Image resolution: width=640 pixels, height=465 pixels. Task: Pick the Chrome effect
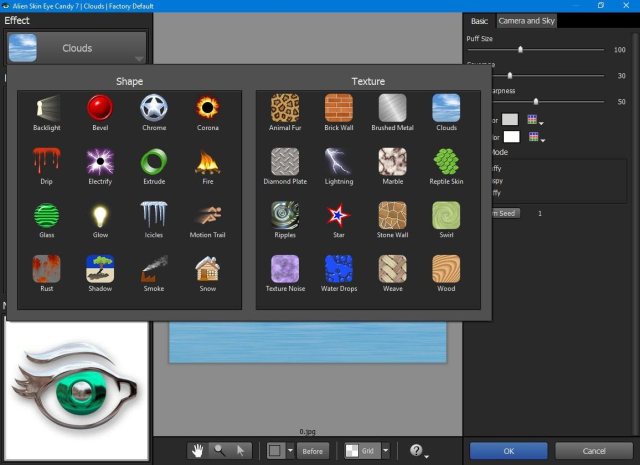[154, 108]
